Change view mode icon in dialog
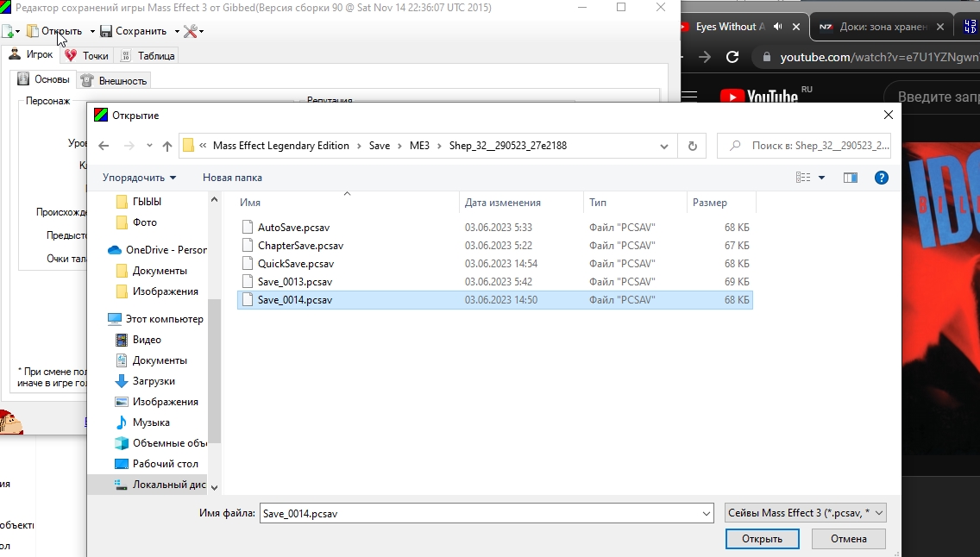Image resolution: width=980 pixels, height=557 pixels. click(803, 178)
